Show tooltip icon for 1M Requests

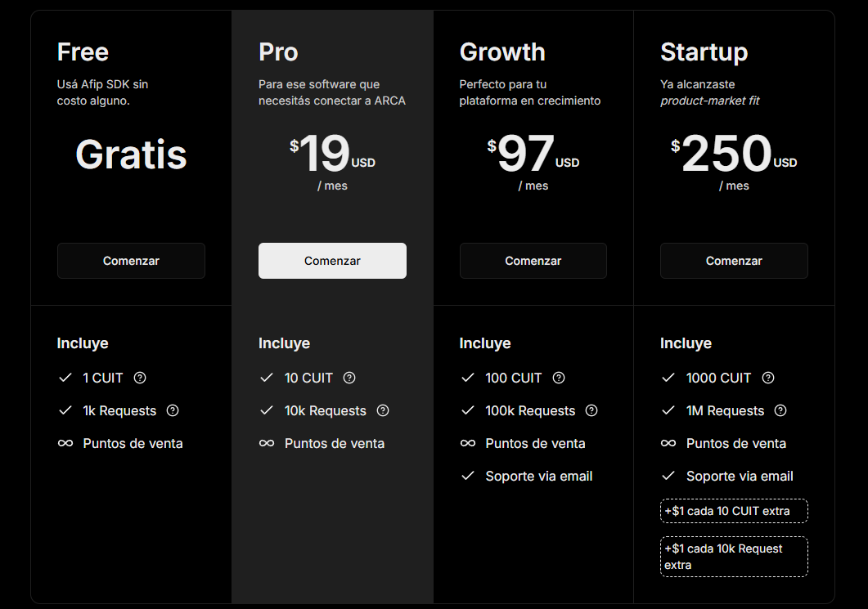coord(780,410)
